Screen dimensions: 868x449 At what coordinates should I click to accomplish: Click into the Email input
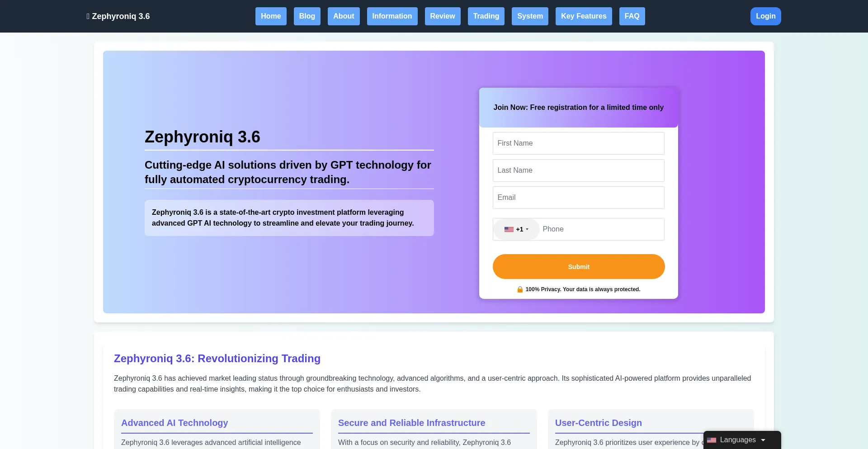(x=578, y=198)
